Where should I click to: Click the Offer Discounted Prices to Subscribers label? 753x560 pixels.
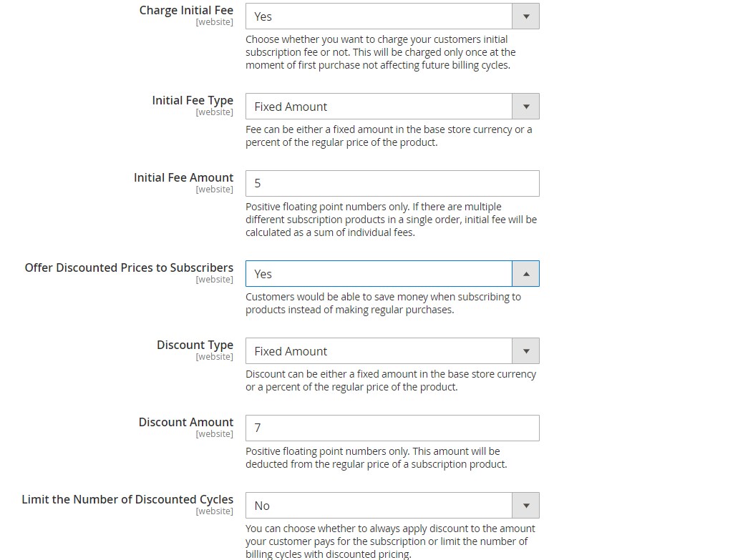point(129,267)
